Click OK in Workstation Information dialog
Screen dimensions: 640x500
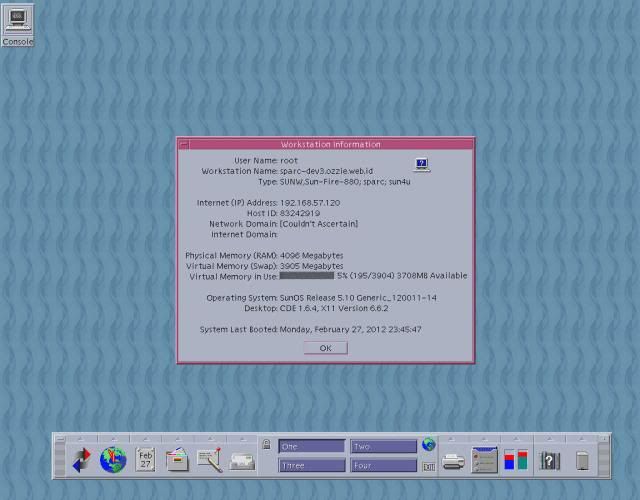(325, 348)
